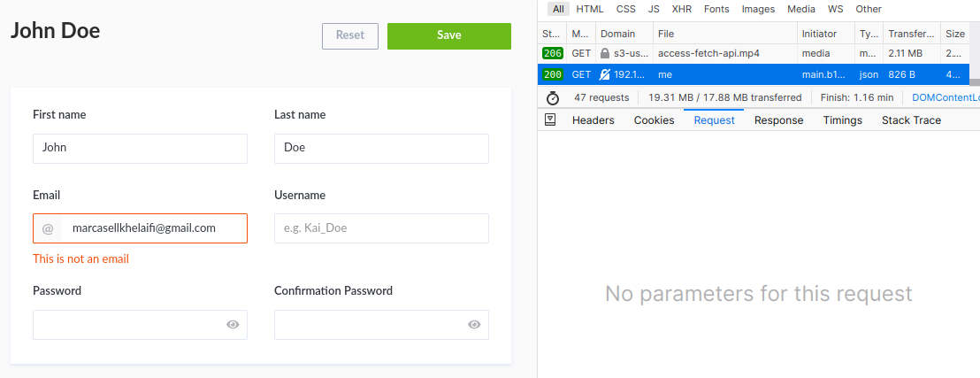Switch to the Request details tab
The height and width of the screenshot is (378, 980).
715,120
